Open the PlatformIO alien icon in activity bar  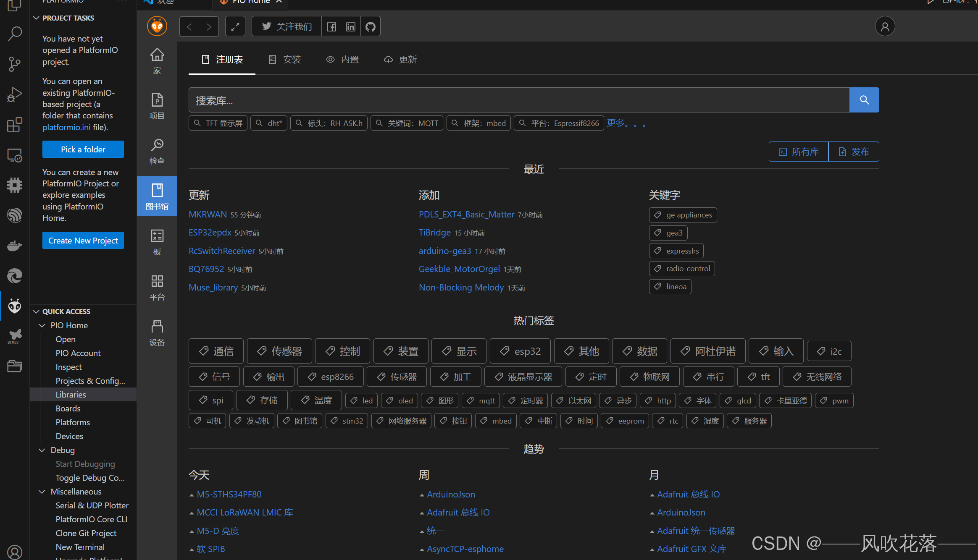click(15, 306)
